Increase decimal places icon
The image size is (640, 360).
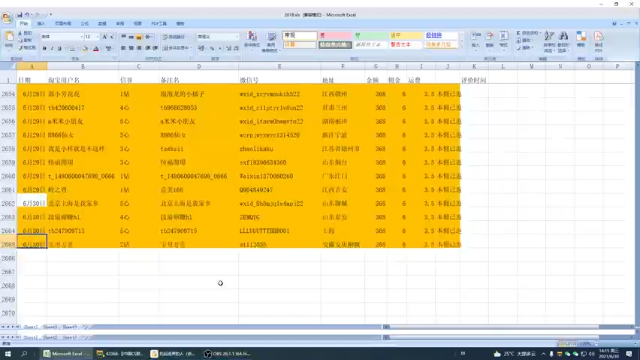(229, 48)
